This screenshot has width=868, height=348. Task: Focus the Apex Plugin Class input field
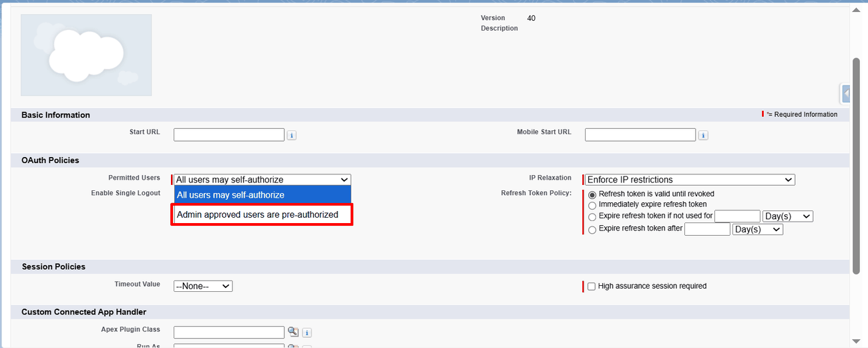pyautogui.click(x=229, y=332)
